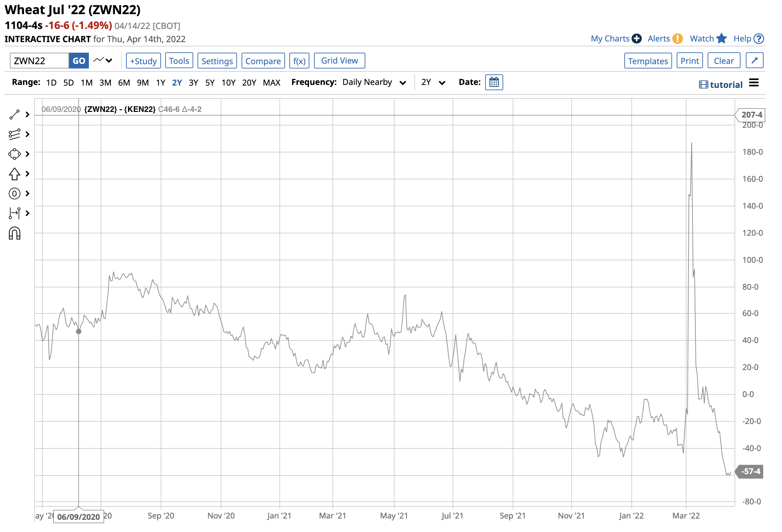Toggle the magnet snap mode
Screen dimensions: 782x532
point(14,234)
